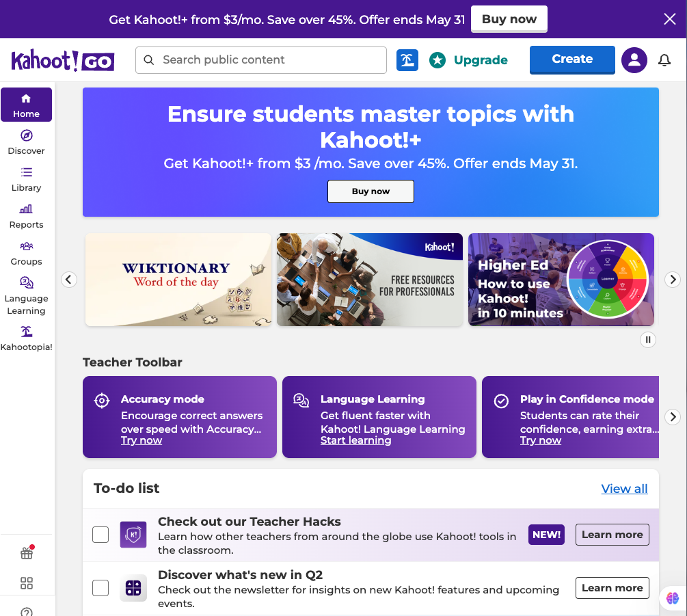Pause the carousel autoplay

[647, 340]
